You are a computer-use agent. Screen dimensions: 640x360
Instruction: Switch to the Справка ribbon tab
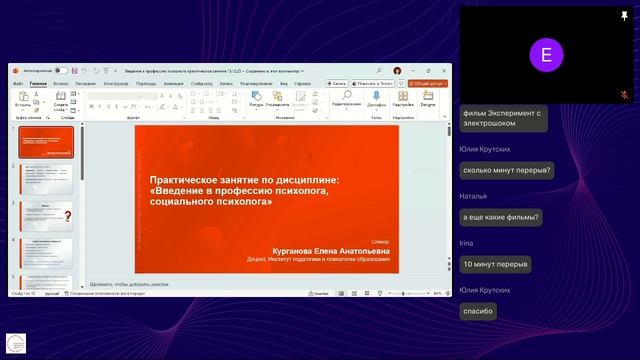click(x=302, y=83)
